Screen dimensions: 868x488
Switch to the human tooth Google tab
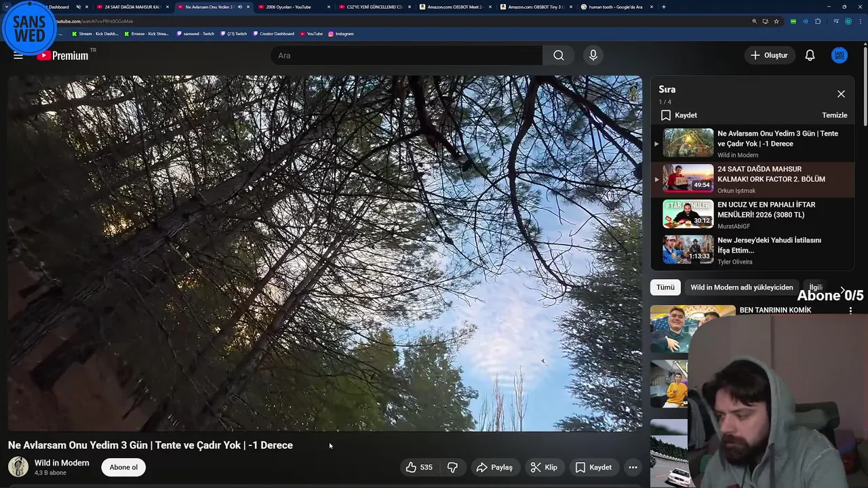tap(615, 7)
